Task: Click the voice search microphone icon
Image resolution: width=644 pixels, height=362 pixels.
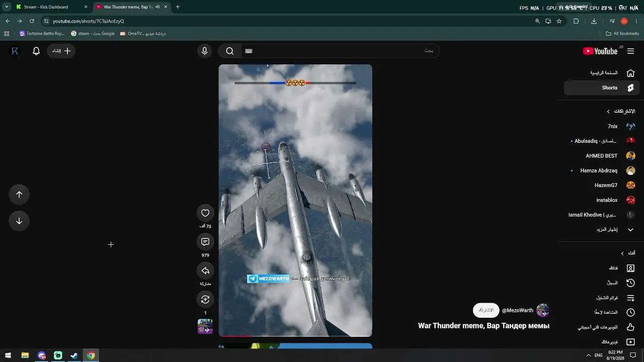Action: [x=204, y=51]
